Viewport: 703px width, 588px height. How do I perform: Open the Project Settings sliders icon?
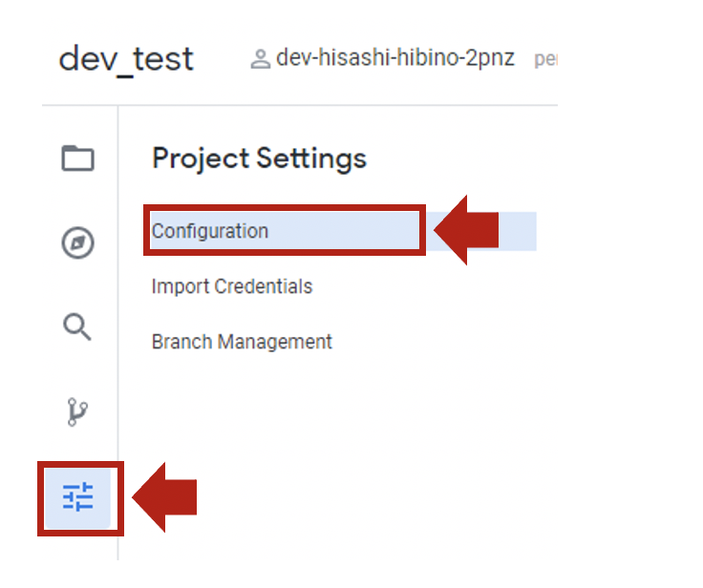click(78, 497)
